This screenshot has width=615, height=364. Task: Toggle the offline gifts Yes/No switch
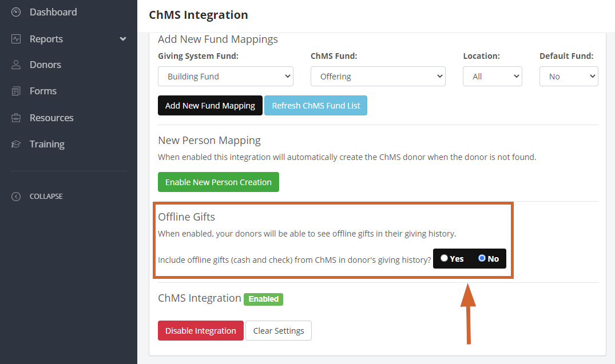tap(469, 258)
